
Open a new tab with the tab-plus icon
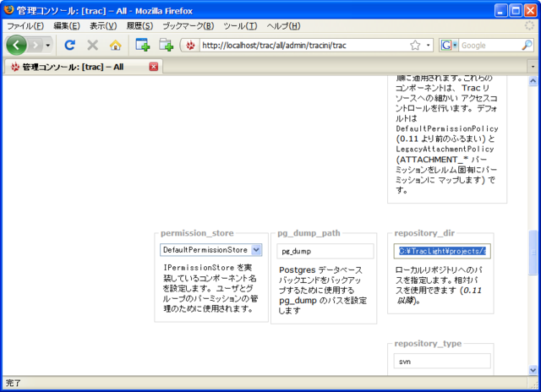pos(166,45)
